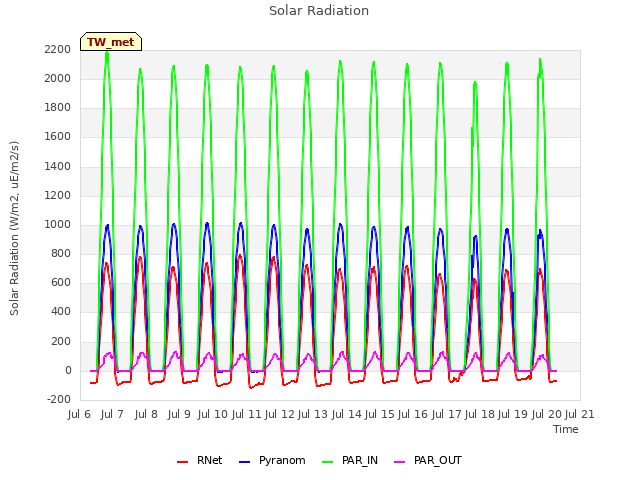The height and width of the screenshot is (480, 640).
Task: Click the 800 y-axis tick label
Action: coord(61,253)
